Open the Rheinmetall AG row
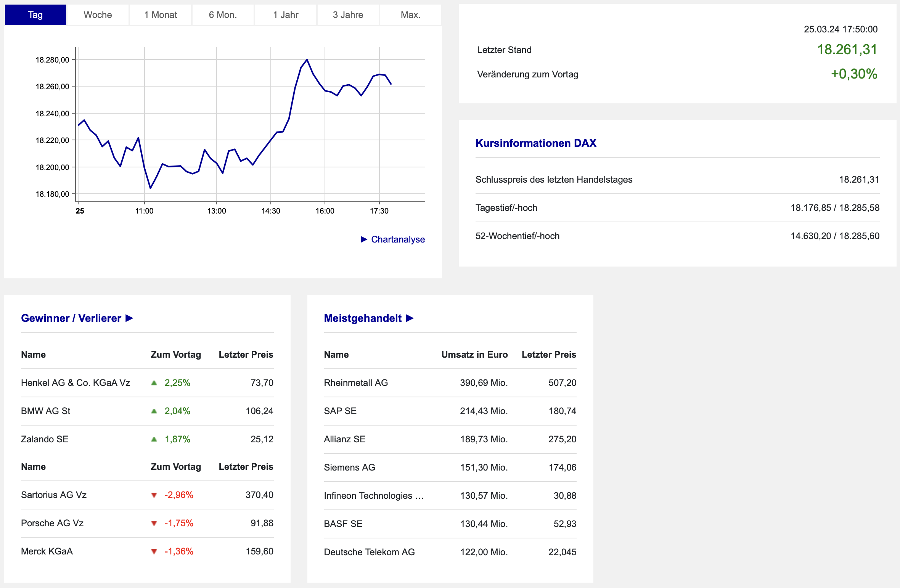900x588 pixels. [356, 383]
